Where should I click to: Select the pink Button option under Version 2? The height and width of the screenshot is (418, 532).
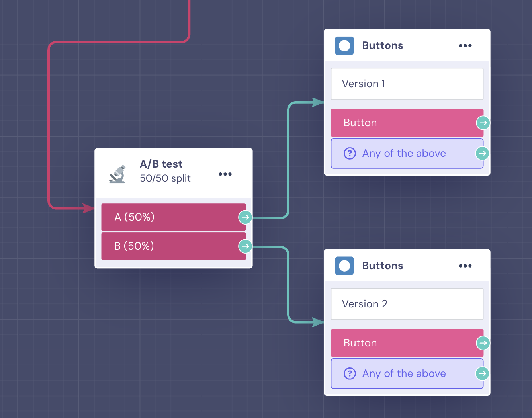coord(407,343)
